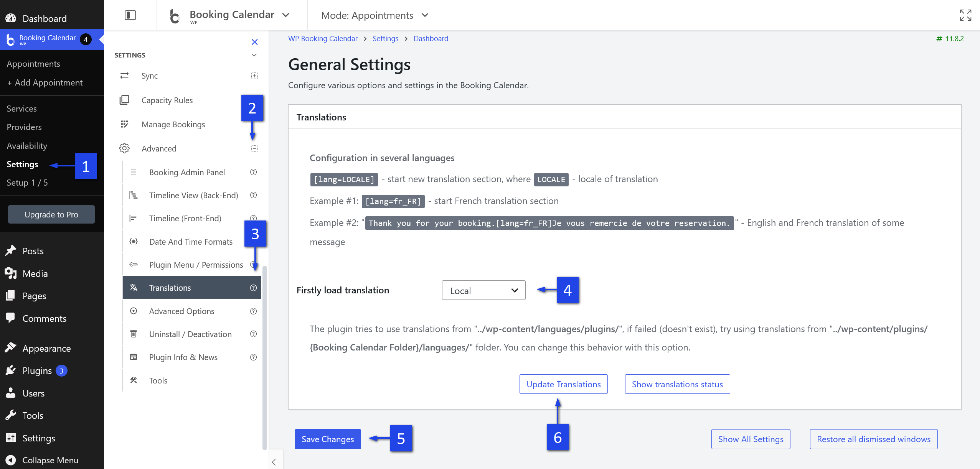Screen dimensions: 980x469
Task: Close the settings panel with X icon
Action: [x=254, y=42]
